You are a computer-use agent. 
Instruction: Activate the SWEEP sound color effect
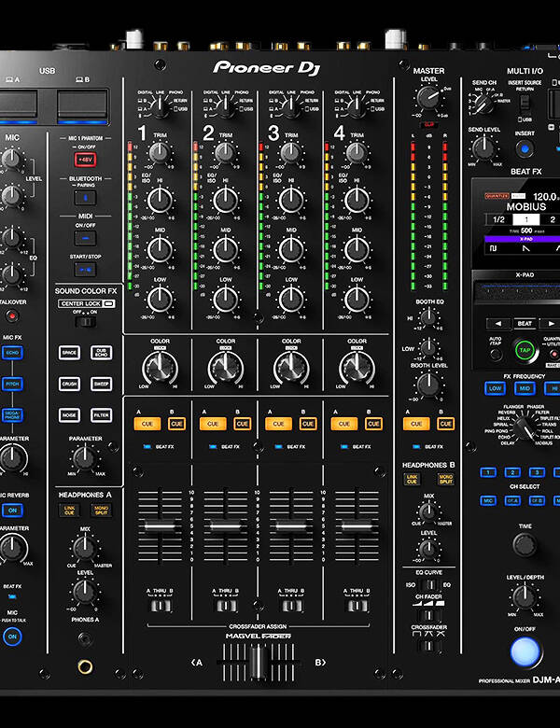(101, 384)
